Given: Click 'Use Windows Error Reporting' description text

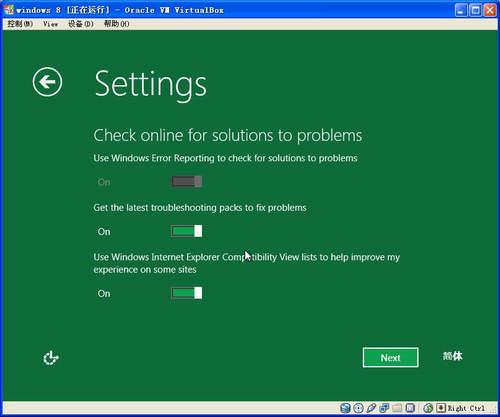Looking at the screenshot, I should click(225, 158).
